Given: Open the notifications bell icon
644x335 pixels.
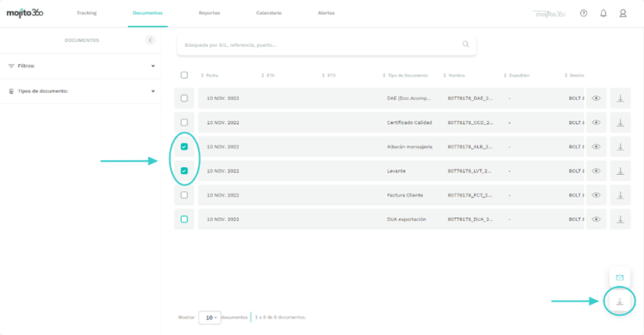Looking at the screenshot, I should pos(603,13).
